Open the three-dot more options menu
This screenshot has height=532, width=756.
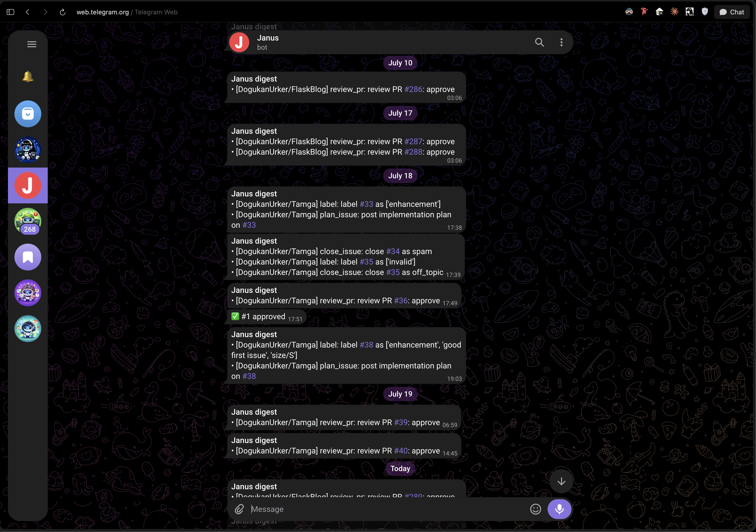[561, 42]
